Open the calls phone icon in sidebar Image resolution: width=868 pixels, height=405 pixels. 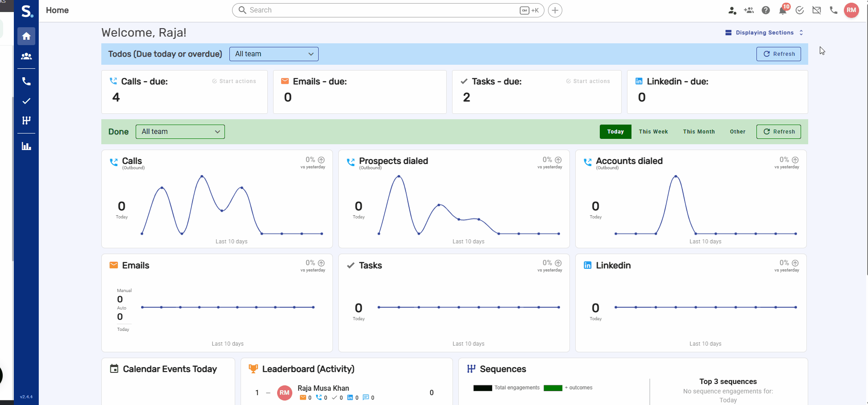(26, 81)
